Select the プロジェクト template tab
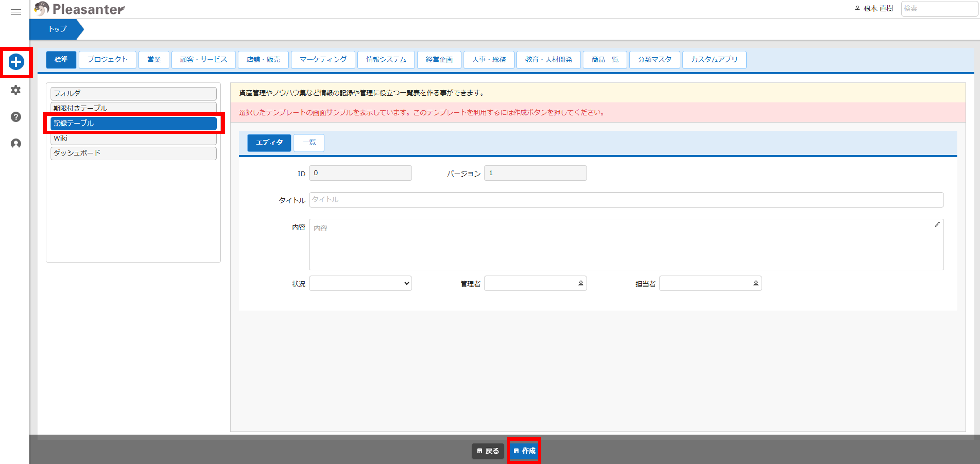The image size is (980, 464). coord(107,60)
